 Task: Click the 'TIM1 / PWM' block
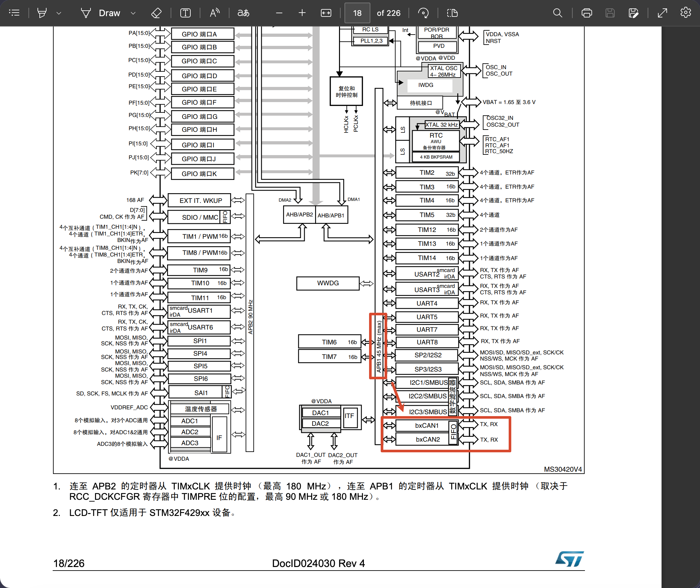click(199, 236)
